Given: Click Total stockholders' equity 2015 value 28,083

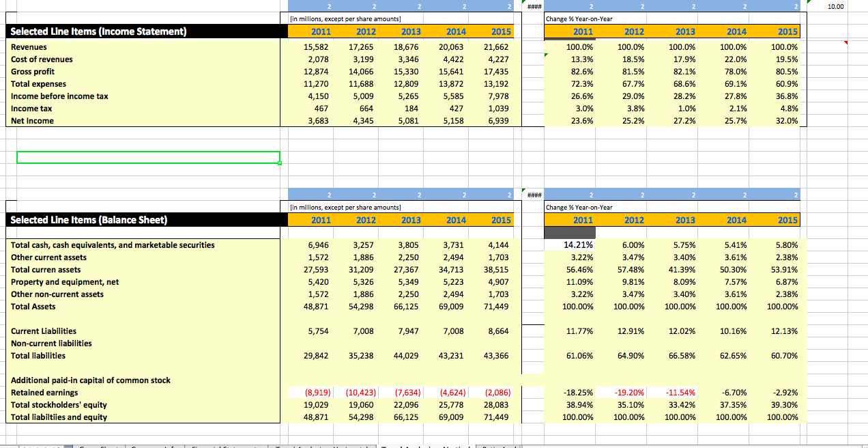Looking at the screenshot, I should point(496,405).
